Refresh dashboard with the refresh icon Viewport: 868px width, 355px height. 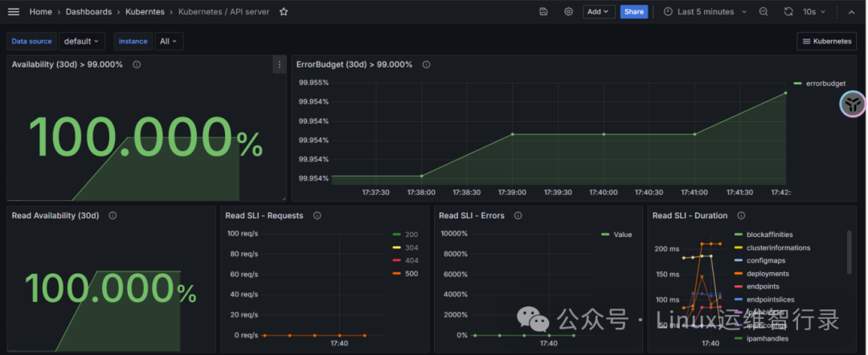coord(788,11)
